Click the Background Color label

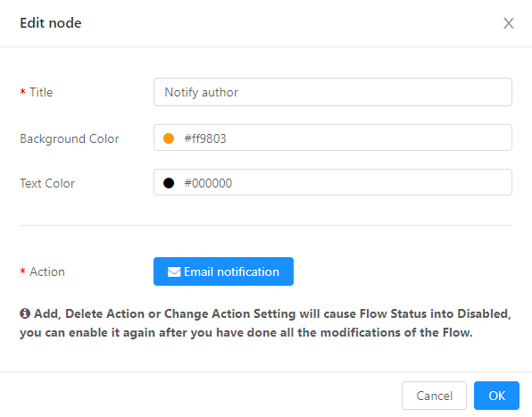coord(70,138)
